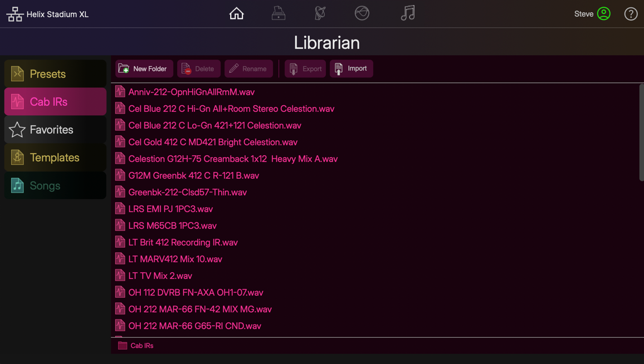Click the Export button
The width and height of the screenshot is (644, 364).
pyautogui.click(x=305, y=68)
